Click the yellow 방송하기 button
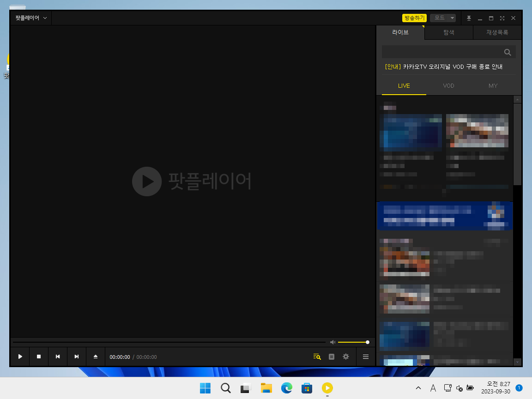Image resolution: width=532 pixels, height=399 pixels. pyautogui.click(x=414, y=18)
